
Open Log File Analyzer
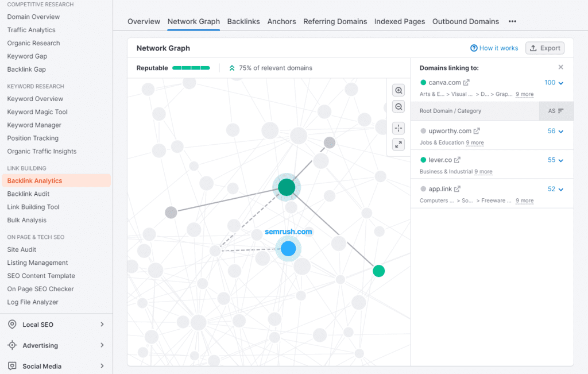click(x=33, y=302)
